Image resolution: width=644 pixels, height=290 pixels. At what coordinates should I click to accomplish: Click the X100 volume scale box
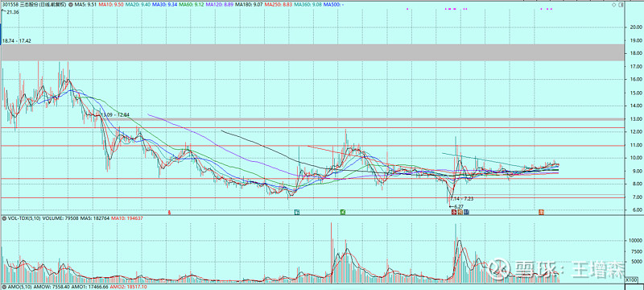tap(631, 280)
